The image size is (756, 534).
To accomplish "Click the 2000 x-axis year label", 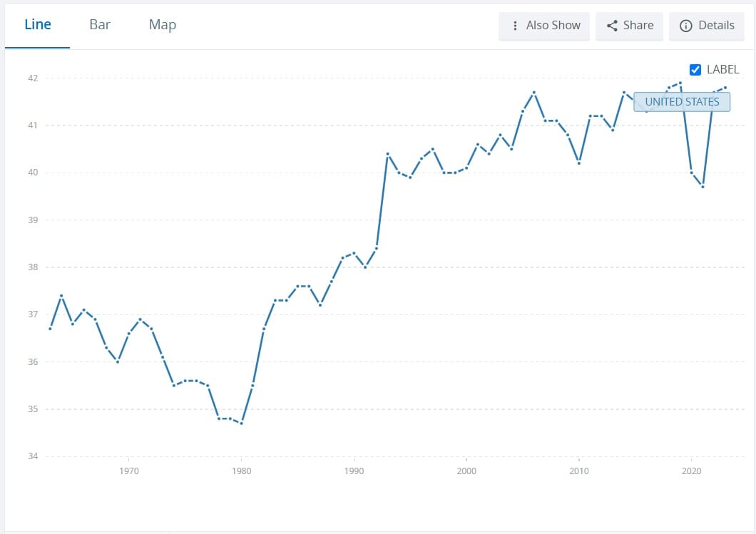I will [466, 471].
